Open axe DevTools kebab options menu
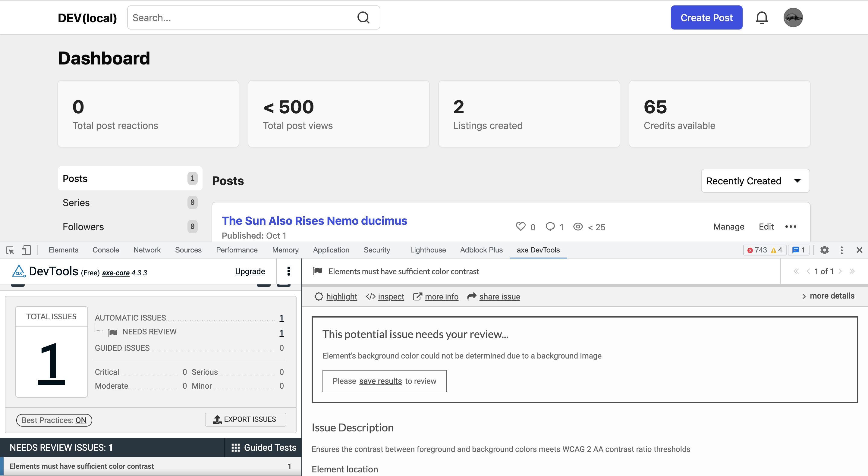 [288, 271]
